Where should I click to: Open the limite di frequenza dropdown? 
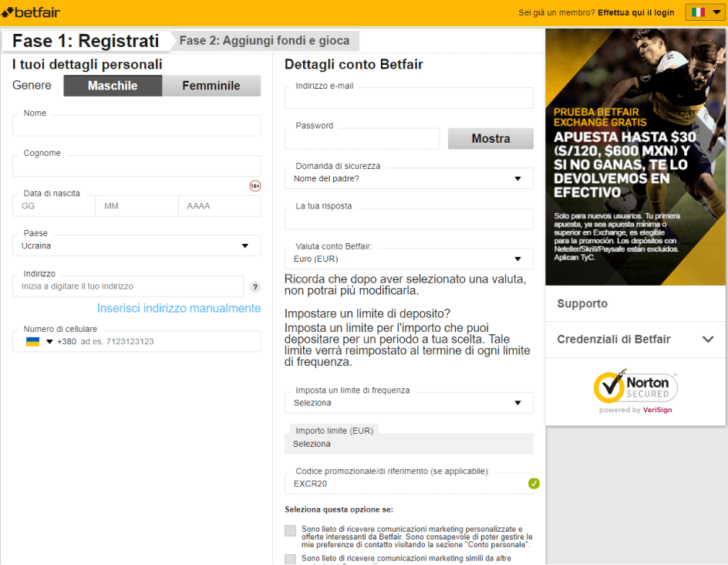coord(409,403)
